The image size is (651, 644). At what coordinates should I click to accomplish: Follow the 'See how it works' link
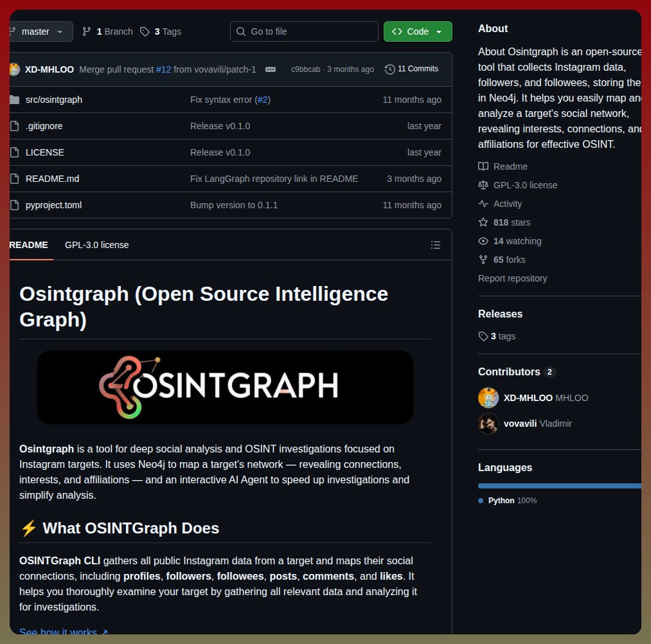tap(64, 631)
